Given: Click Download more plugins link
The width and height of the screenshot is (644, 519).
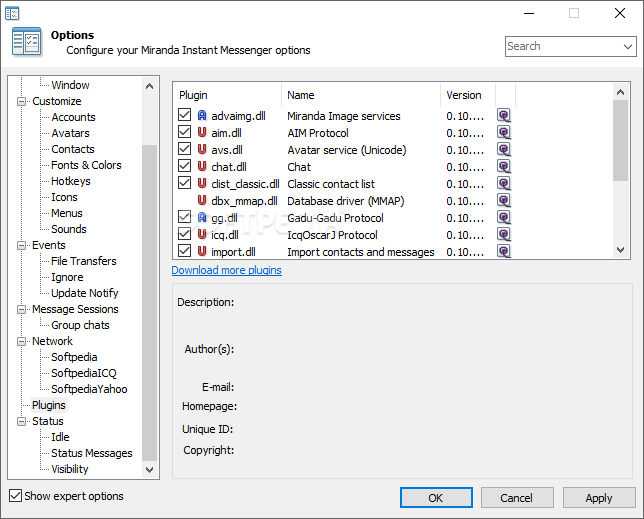Looking at the screenshot, I should pyautogui.click(x=227, y=270).
